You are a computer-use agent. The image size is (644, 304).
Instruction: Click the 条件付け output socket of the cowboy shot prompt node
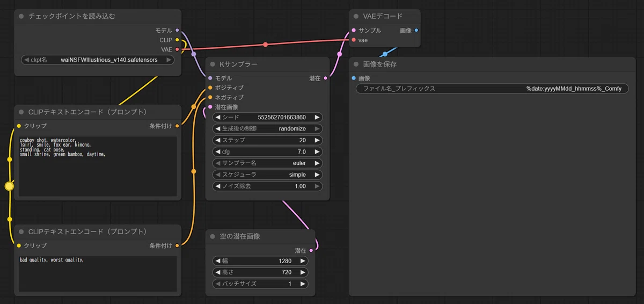click(x=177, y=126)
